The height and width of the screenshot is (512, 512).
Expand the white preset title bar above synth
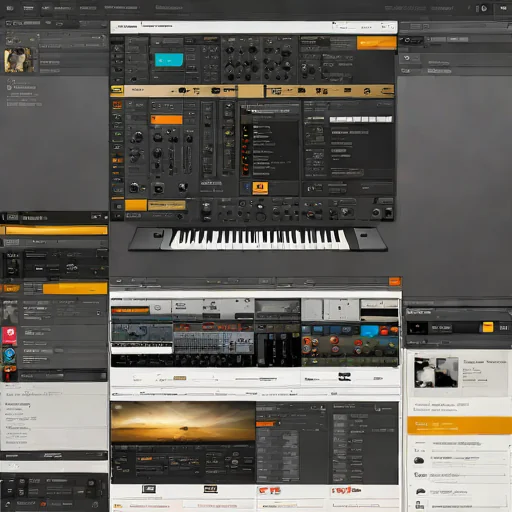click(254, 27)
